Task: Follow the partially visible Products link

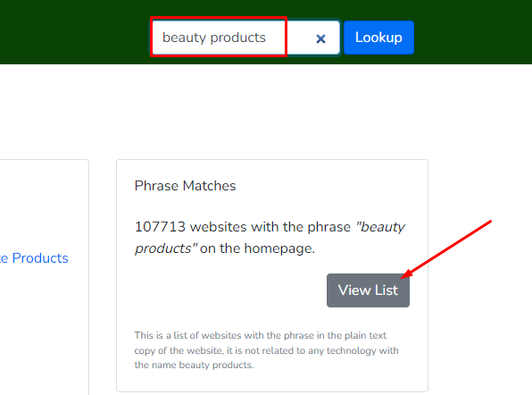Action: (x=34, y=258)
